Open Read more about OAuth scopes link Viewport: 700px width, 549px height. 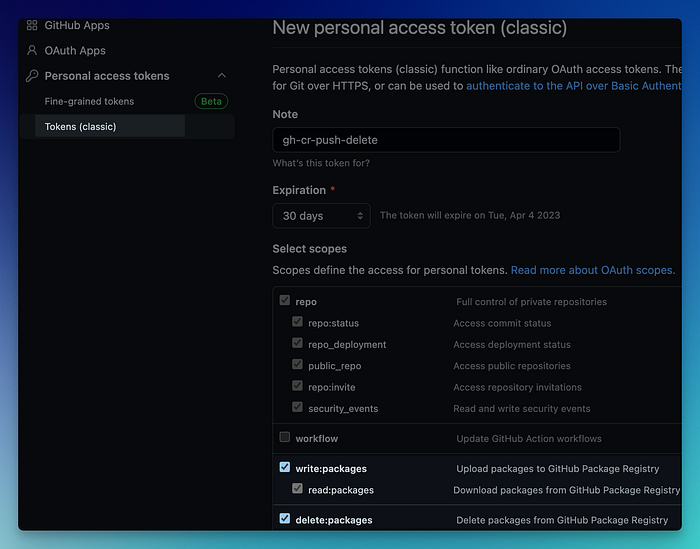(x=593, y=270)
